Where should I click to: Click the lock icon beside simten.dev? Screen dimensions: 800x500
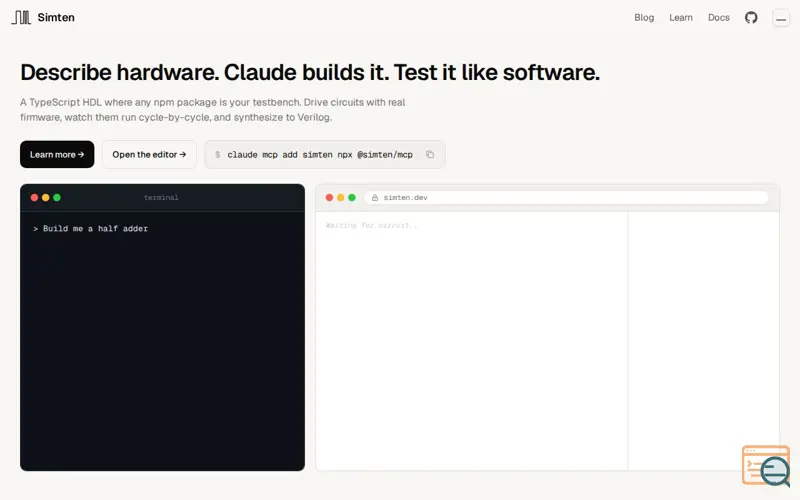[375, 197]
